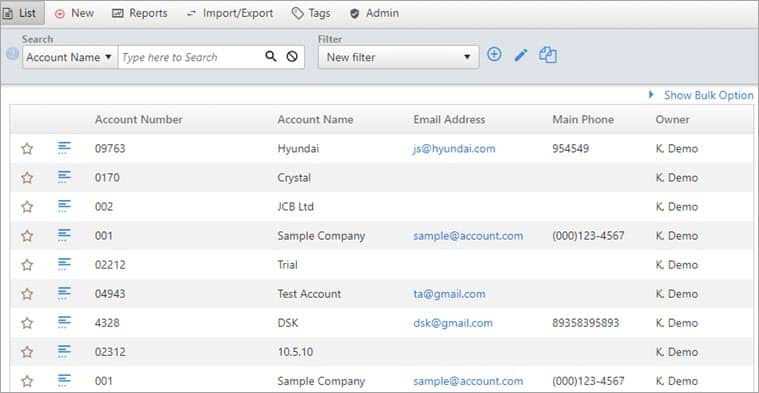Select account number 002

tap(104, 207)
